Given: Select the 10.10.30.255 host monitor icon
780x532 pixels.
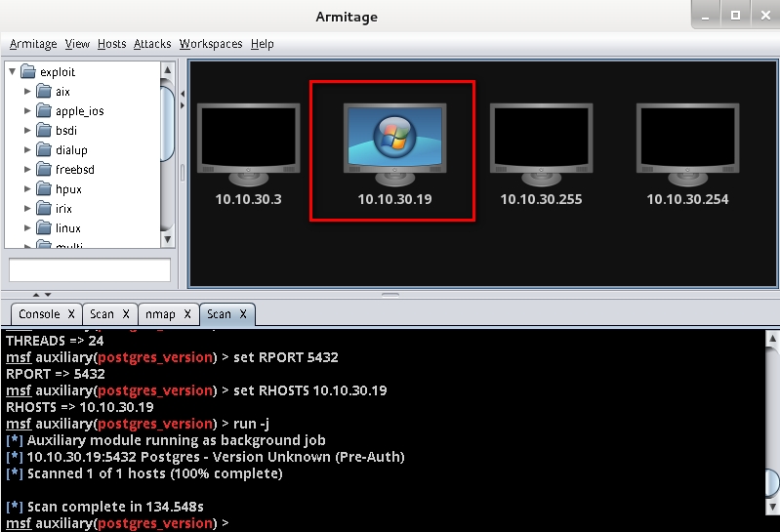Looking at the screenshot, I should point(541,144).
